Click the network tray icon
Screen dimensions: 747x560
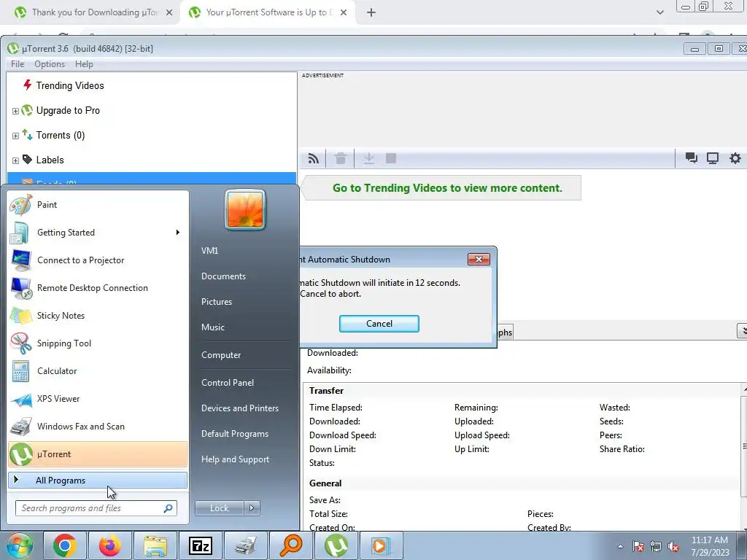point(656,546)
